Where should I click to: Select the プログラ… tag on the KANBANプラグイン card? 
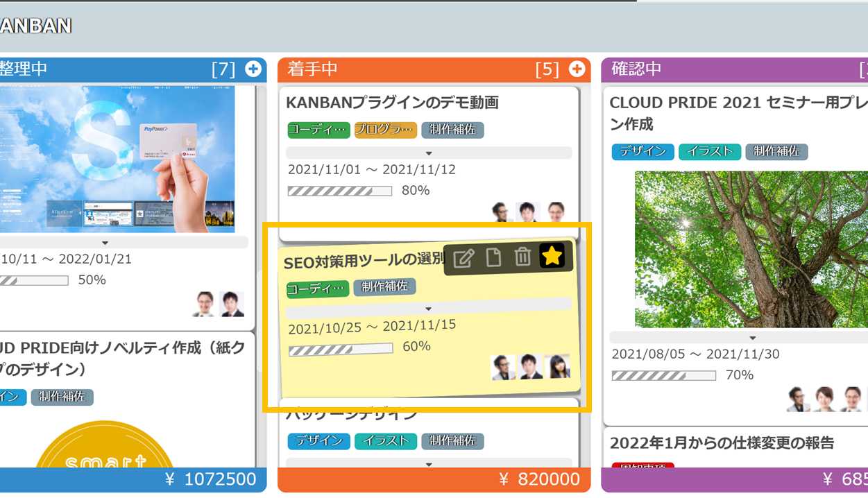(386, 130)
